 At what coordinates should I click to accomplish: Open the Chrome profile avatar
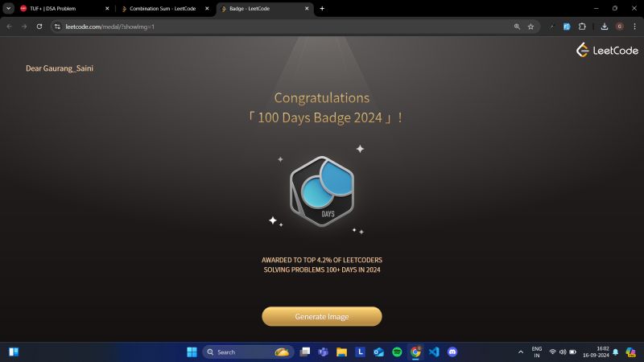coord(619,27)
